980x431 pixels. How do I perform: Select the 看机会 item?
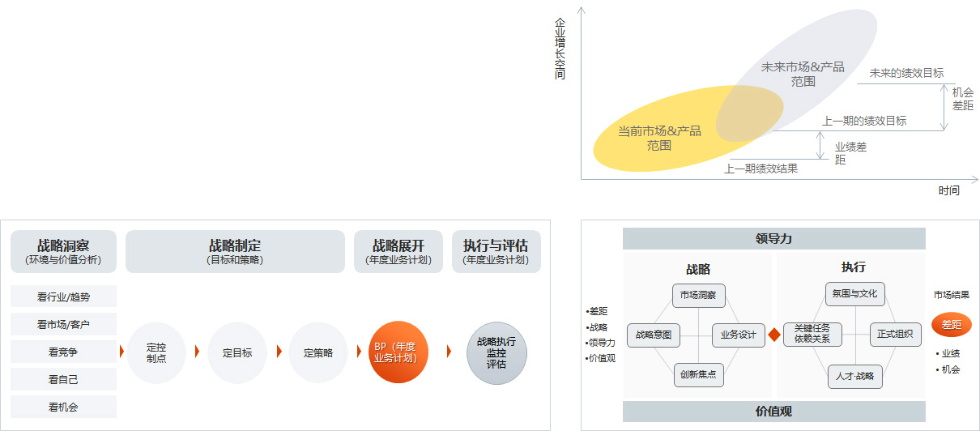tap(64, 407)
